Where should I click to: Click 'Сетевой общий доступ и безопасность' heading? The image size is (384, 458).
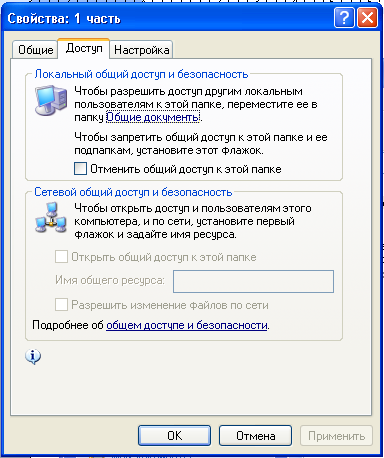click(x=133, y=192)
